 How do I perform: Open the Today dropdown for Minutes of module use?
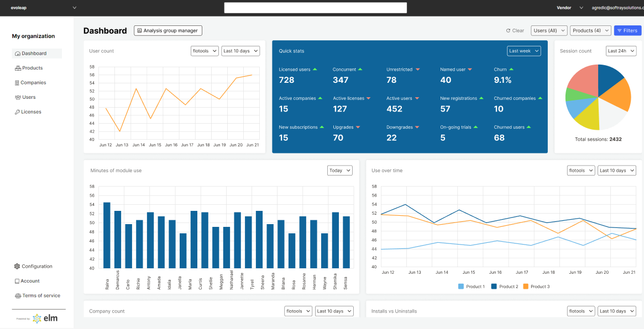click(339, 170)
